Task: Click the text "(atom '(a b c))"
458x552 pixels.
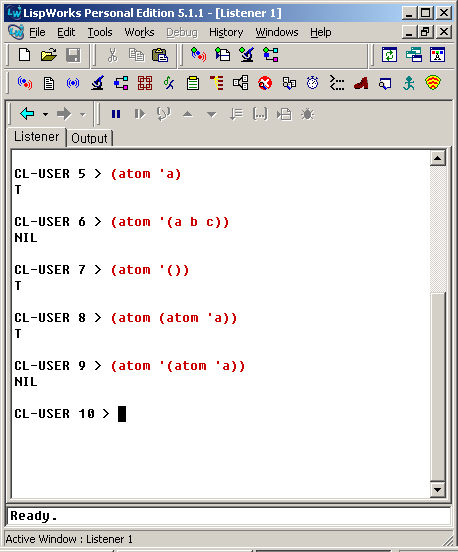Action: pos(170,222)
